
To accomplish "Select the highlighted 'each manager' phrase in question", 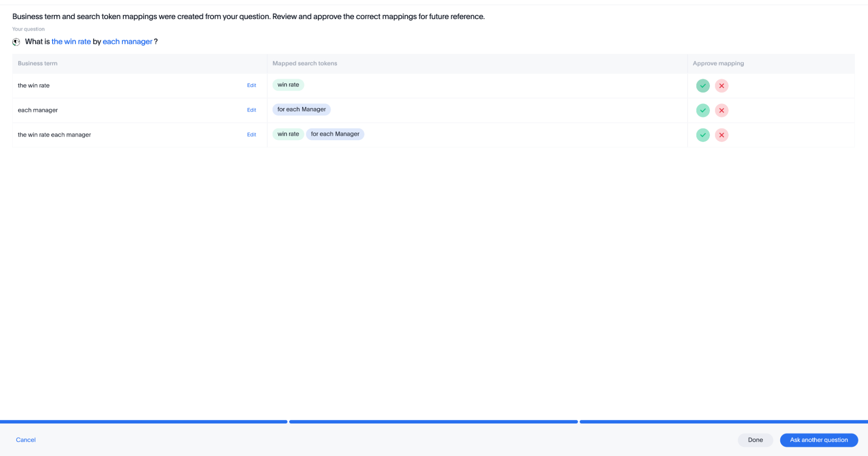I will (127, 42).
